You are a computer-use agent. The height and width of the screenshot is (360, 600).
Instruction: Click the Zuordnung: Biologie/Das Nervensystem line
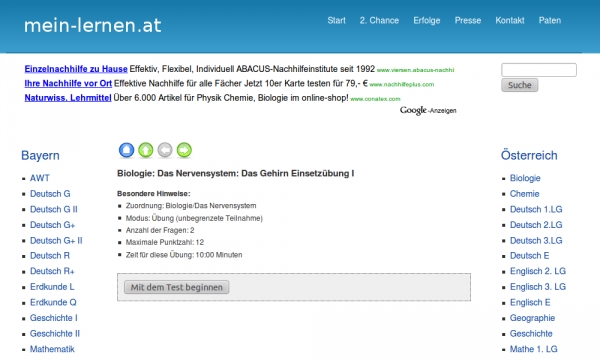(191, 206)
